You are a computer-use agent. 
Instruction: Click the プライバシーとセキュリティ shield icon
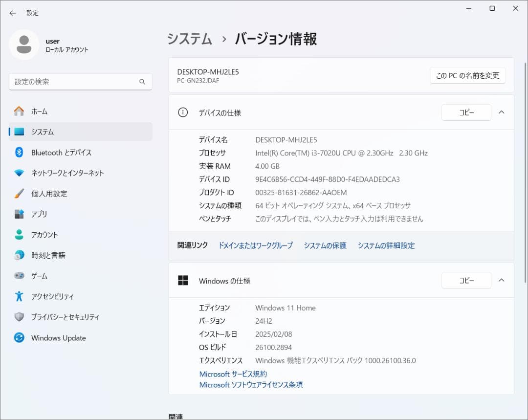(x=19, y=317)
